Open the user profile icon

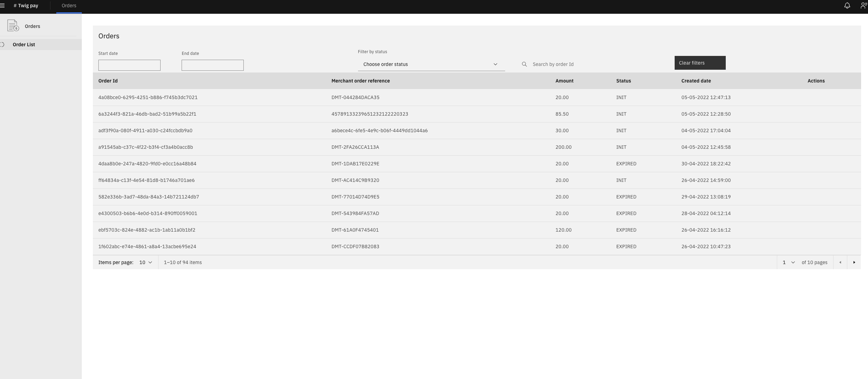click(x=864, y=6)
